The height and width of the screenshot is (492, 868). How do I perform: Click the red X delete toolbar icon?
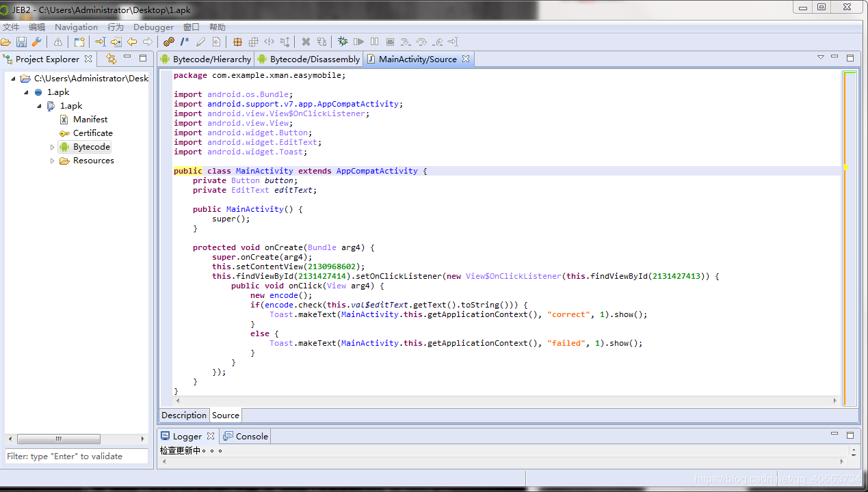tap(306, 42)
